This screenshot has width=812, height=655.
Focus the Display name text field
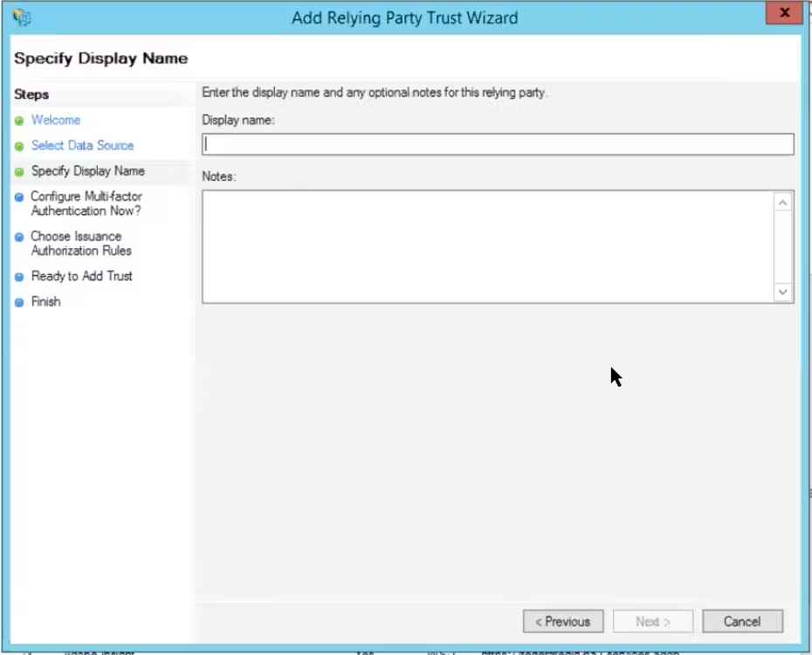[x=498, y=144]
